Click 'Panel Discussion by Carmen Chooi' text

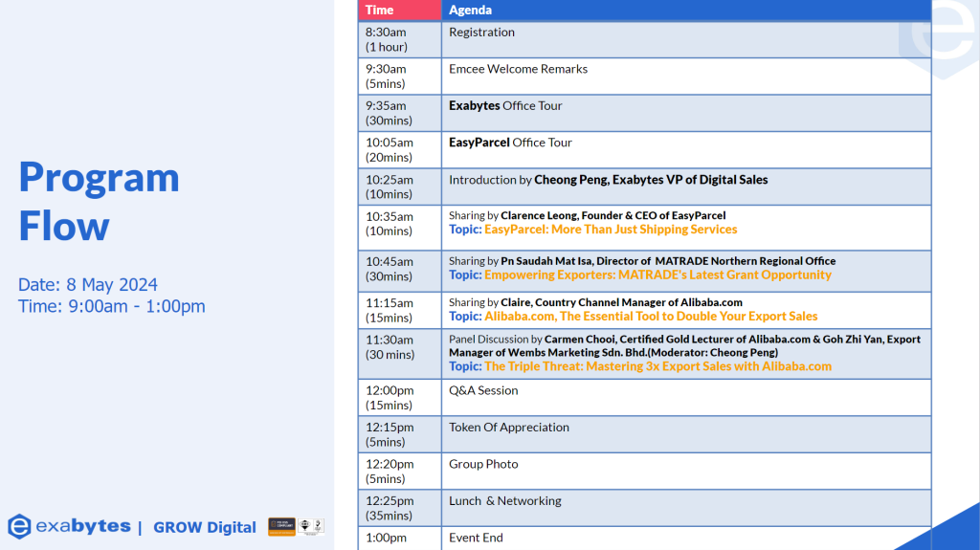[684, 345]
